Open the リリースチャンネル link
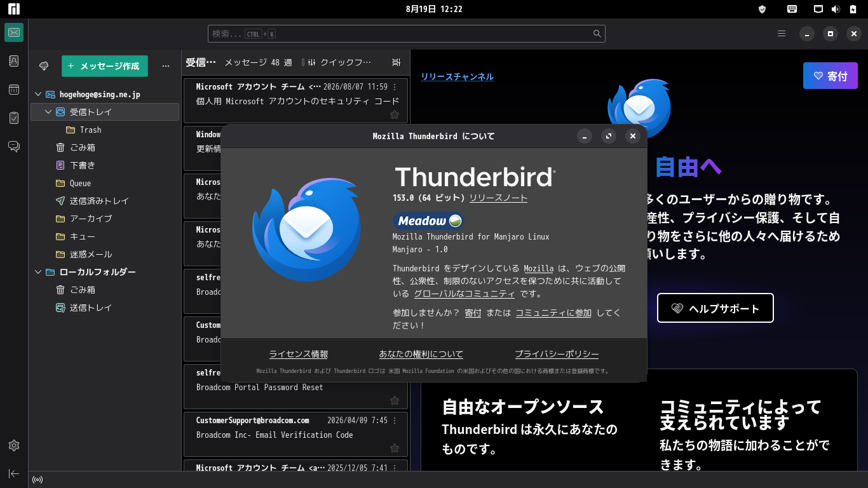This screenshot has height=488, width=868. pos(457,76)
